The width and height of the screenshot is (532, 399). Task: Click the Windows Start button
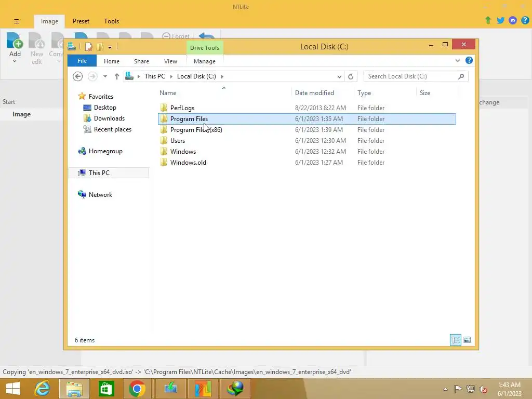point(13,389)
